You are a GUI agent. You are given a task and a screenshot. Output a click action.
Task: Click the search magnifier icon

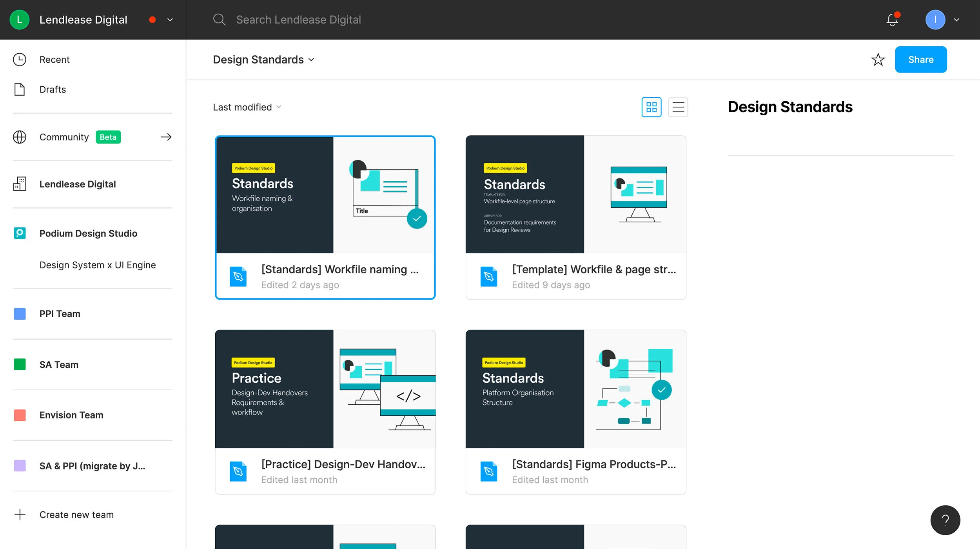[x=219, y=20]
